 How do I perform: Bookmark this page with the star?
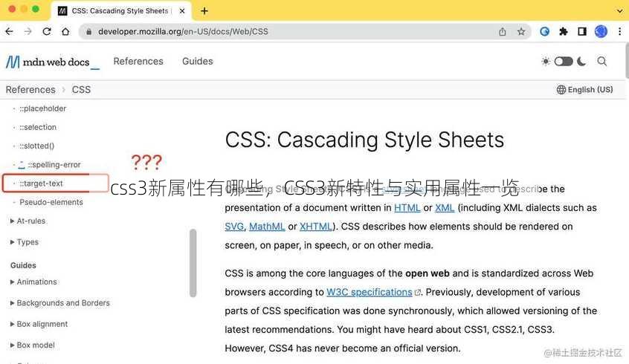[521, 31]
